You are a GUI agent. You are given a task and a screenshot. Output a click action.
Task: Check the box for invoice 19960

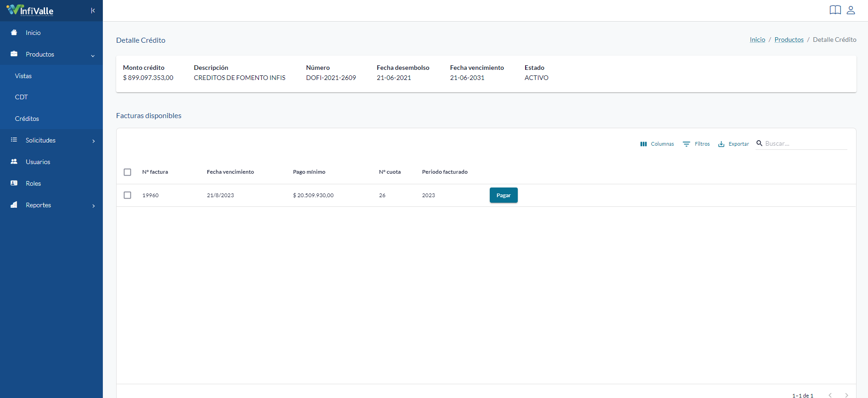tap(128, 195)
